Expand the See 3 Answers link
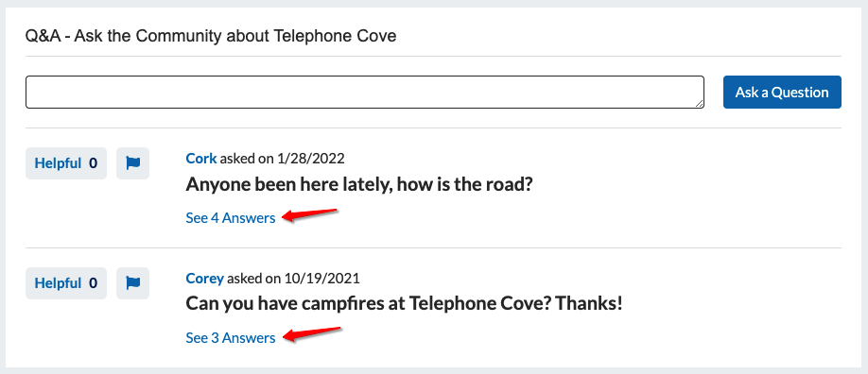This screenshot has width=868, height=374. [231, 338]
